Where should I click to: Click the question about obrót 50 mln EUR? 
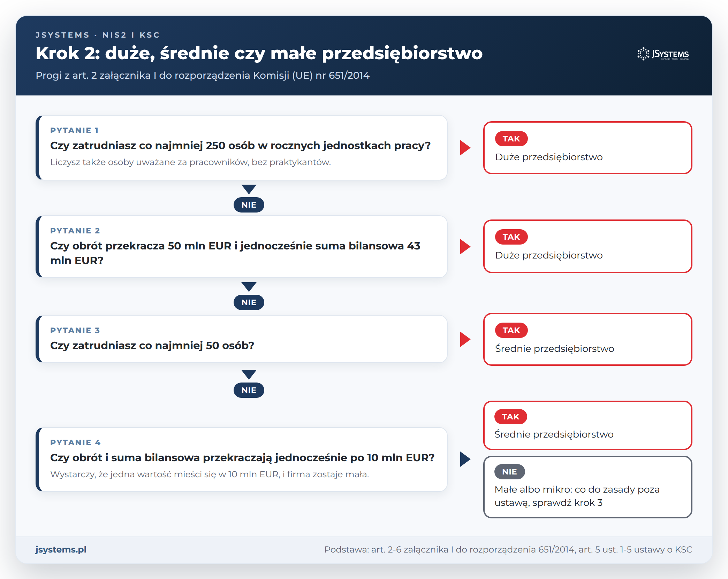(235, 253)
